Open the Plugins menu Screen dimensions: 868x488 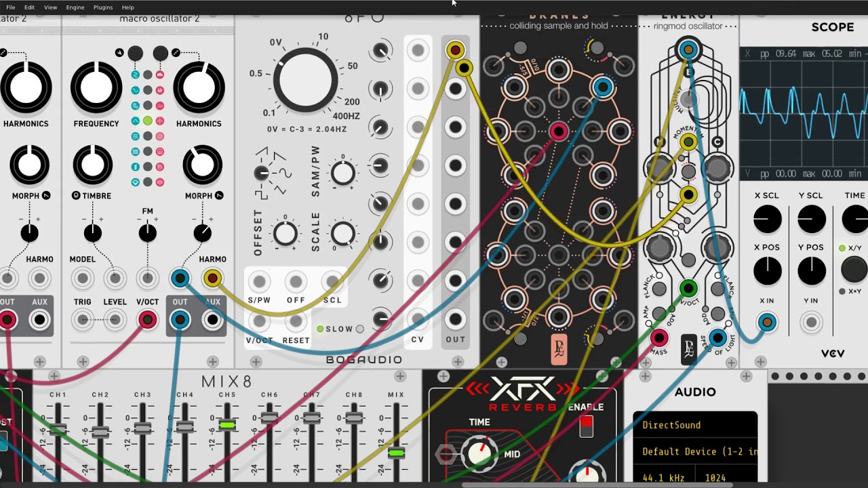(x=103, y=7)
